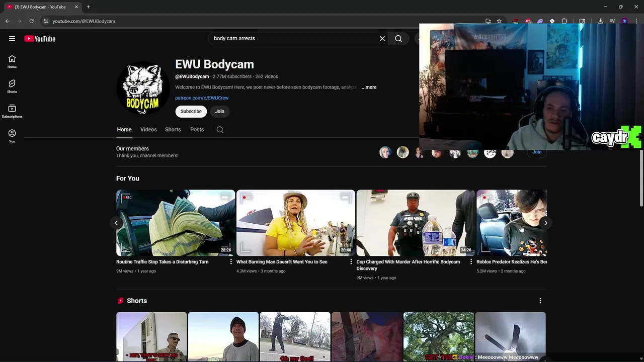Click the second channel member avatar

(403, 152)
